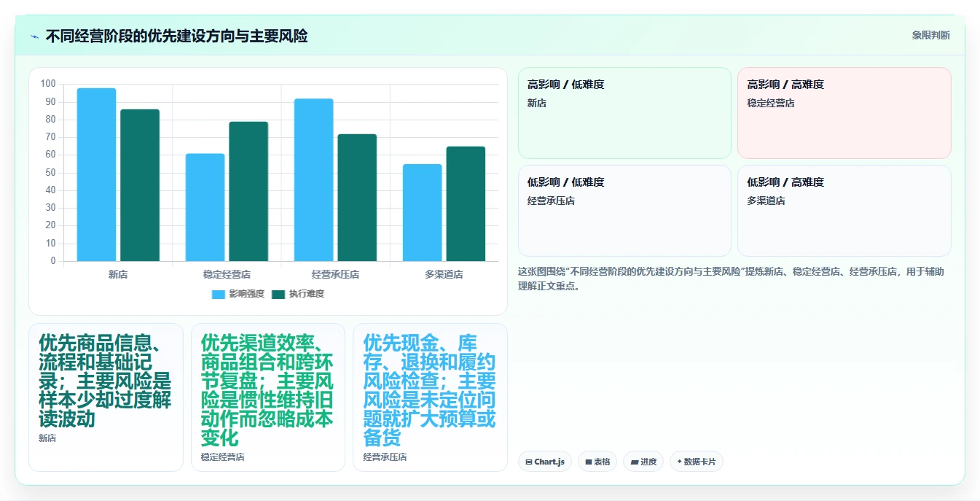The height and width of the screenshot is (501, 980).
Task: Click the 100 value on the y-axis
Action: [48, 84]
